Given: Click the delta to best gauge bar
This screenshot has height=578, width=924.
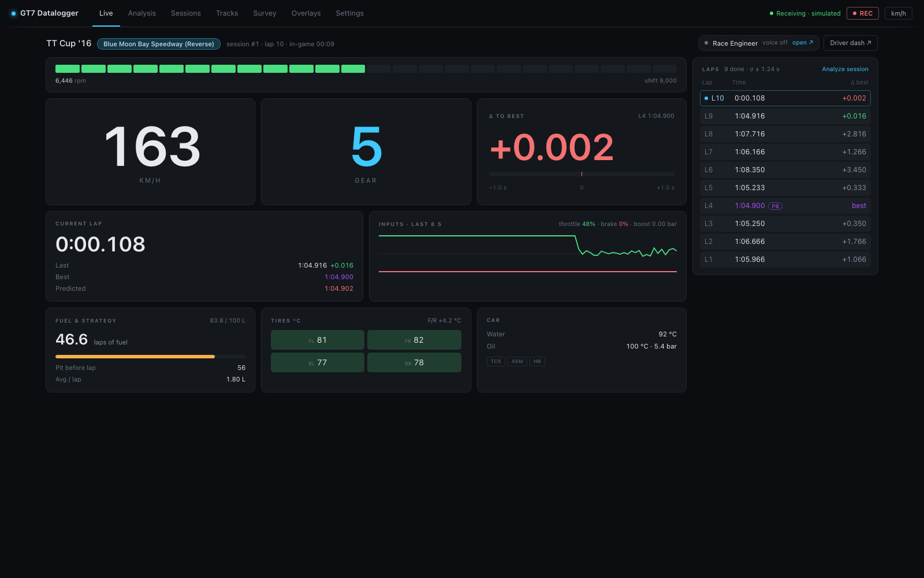Looking at the screenshot, I should point(582,174).
